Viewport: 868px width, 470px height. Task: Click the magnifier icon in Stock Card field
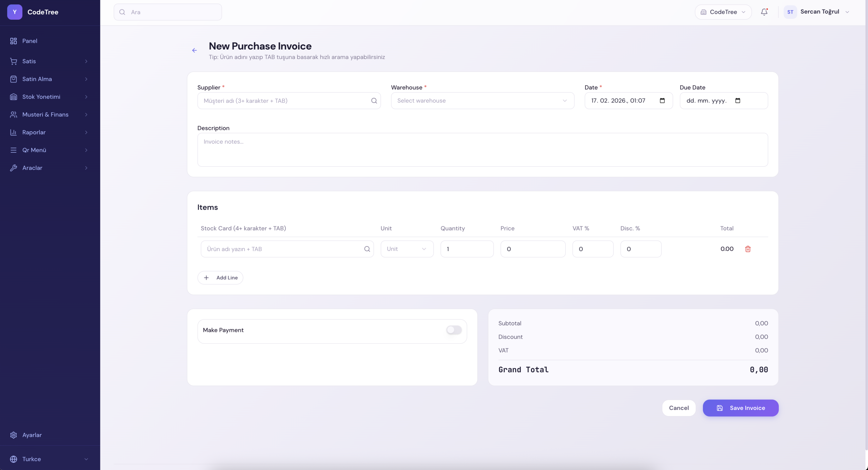[367, 249]
